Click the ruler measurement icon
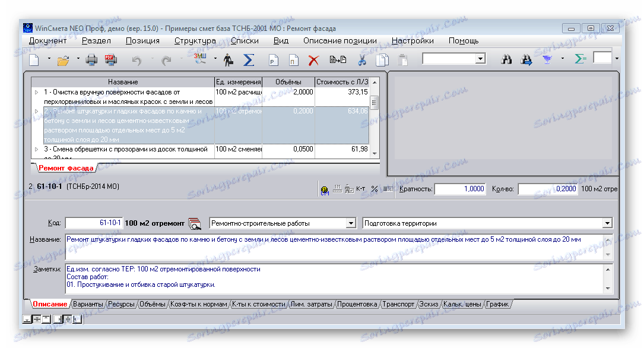 pyautogui.click(x=337, y=189)
